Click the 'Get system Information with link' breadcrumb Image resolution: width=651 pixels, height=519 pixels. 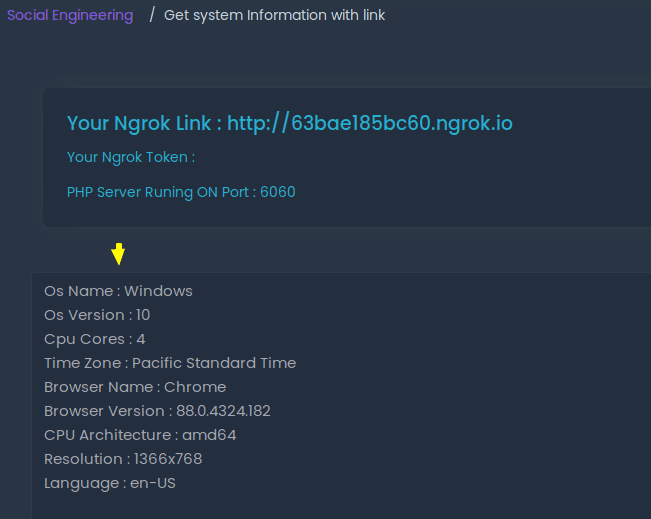pyautogui.click(x=274, y=16)
